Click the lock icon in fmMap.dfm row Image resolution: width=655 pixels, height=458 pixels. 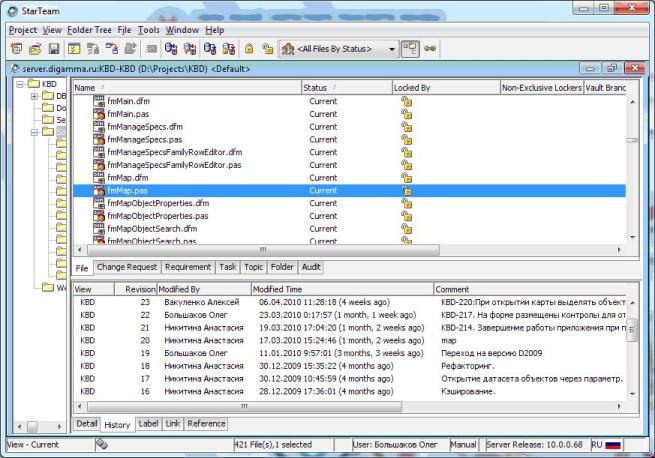(406, 178)
